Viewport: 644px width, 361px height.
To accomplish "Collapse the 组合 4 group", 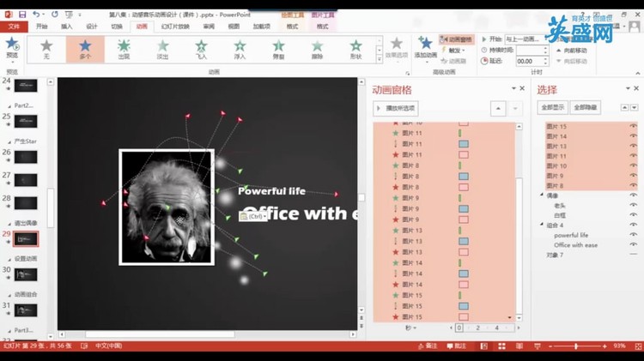I will click(542, 225).
